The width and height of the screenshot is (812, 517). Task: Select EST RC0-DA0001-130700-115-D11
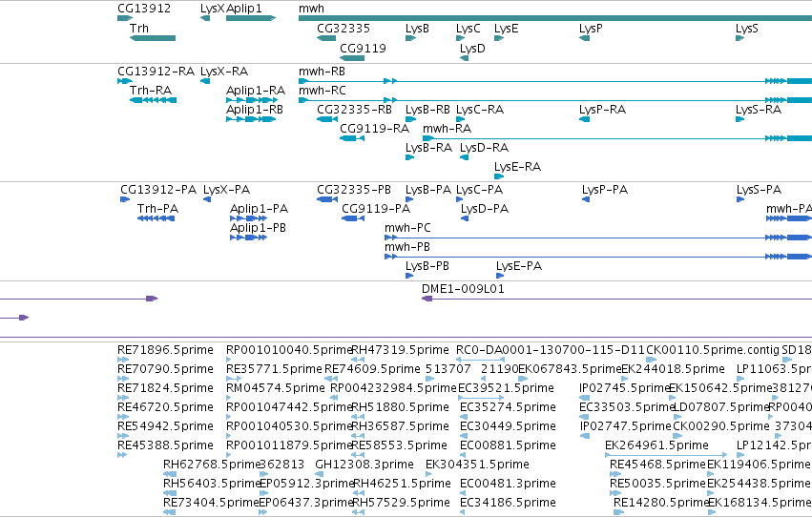click(481, 360)
